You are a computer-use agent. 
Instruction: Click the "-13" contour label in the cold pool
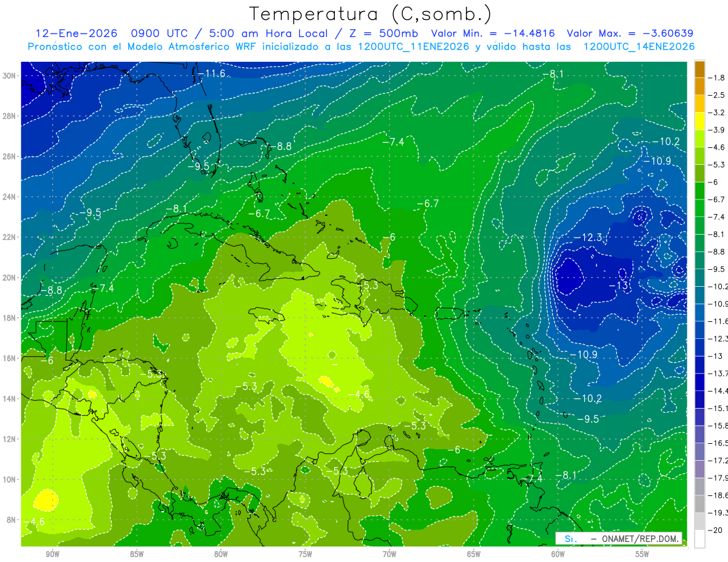(x=619, y=286)
